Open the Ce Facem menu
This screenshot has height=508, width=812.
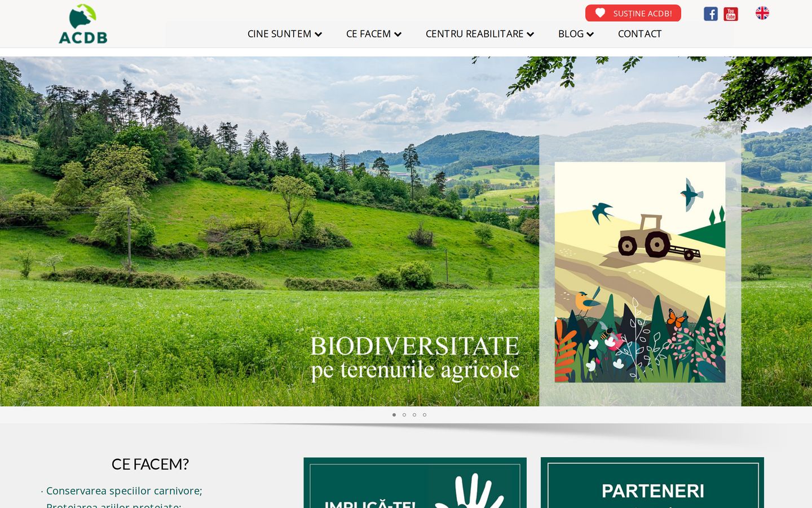374,34
